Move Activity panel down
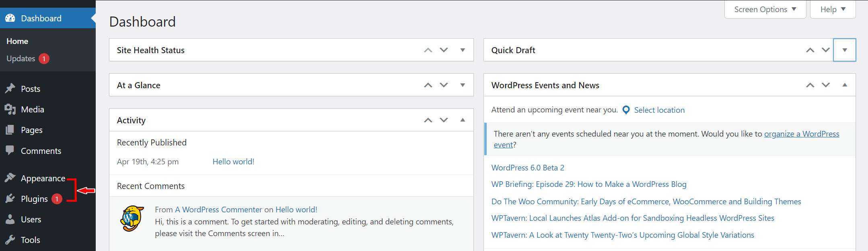The width and height of the screenshot is (868, 251). tap(444, 120)
